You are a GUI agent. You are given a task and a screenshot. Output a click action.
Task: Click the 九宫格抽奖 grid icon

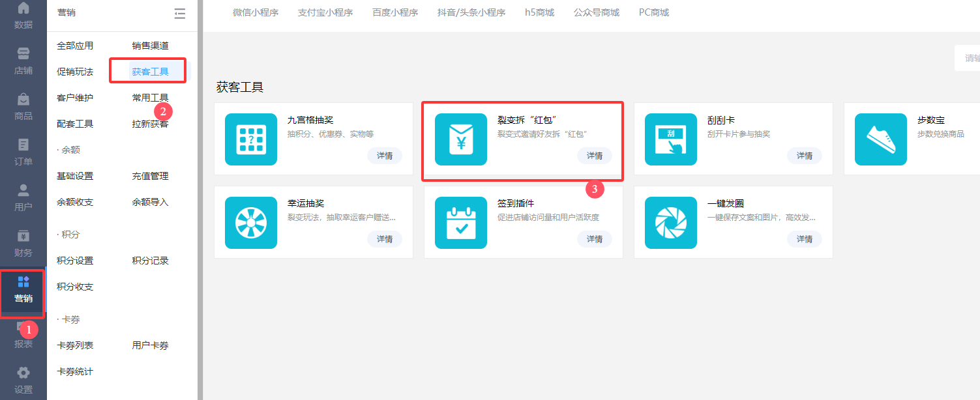251,139
